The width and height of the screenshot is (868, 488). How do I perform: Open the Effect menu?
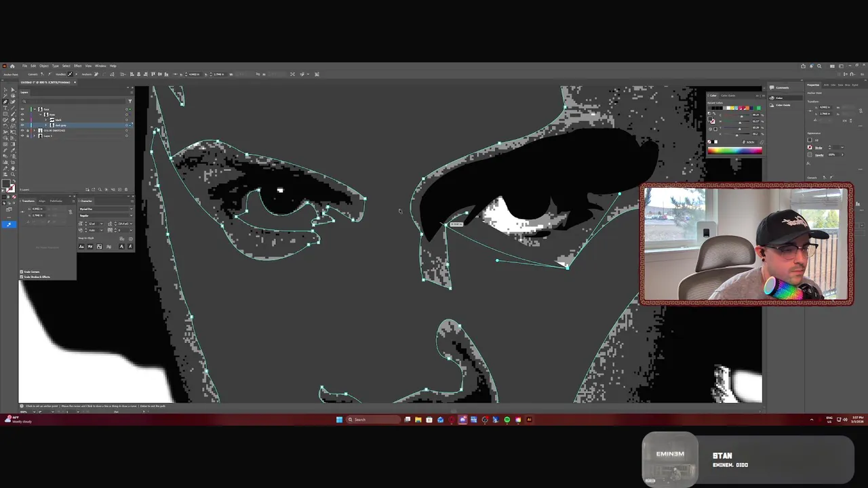tap(77, 66)
